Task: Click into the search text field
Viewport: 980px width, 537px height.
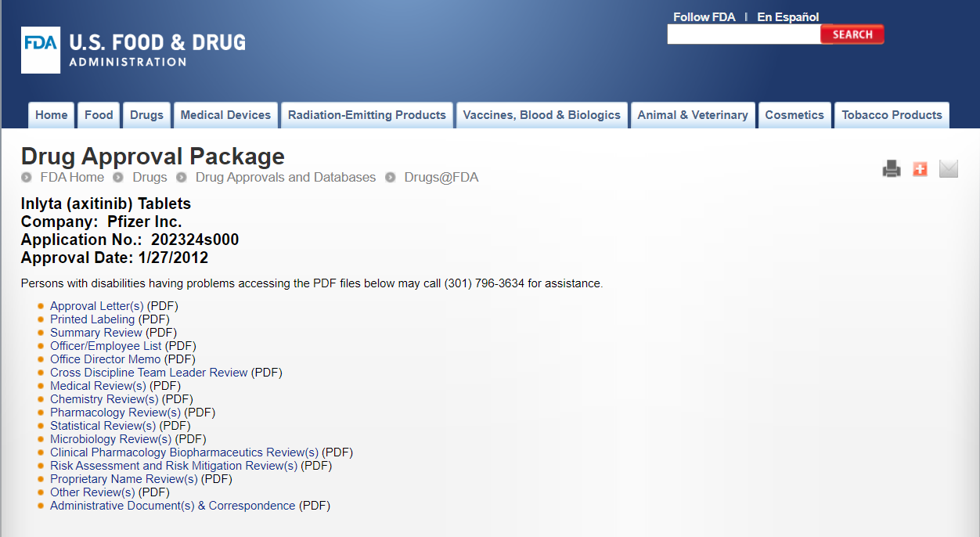Action: pyautogui.click(x=743, y=34)
